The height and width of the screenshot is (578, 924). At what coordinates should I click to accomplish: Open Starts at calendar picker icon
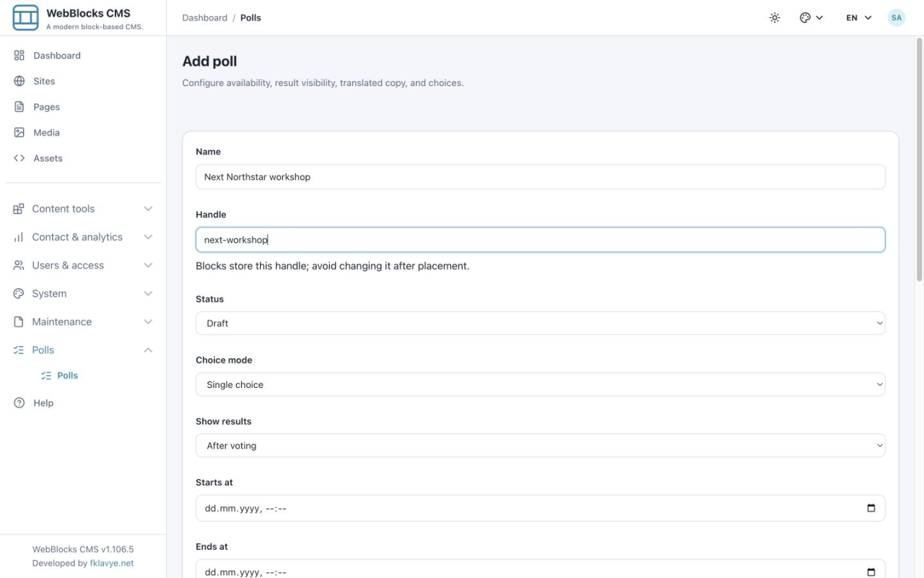tap(871, 508)
